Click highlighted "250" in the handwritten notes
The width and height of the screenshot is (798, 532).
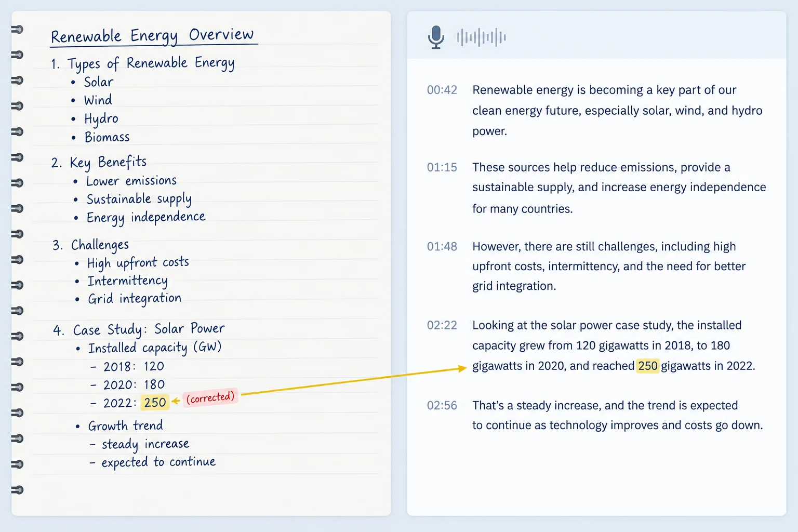coord(155,403)
